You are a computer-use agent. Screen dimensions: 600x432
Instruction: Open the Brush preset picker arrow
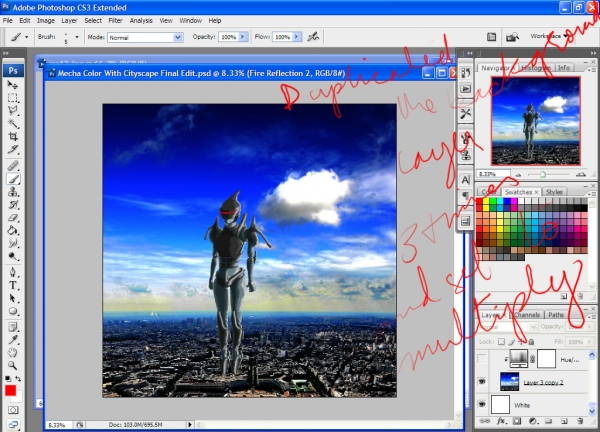(77, 37)
